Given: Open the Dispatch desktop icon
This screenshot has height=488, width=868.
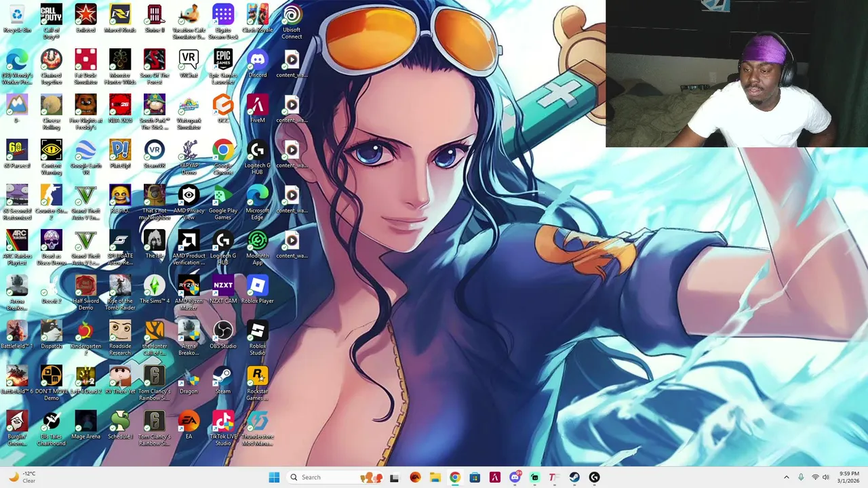Looking at the screenshot, I should (x=51, y=335).
